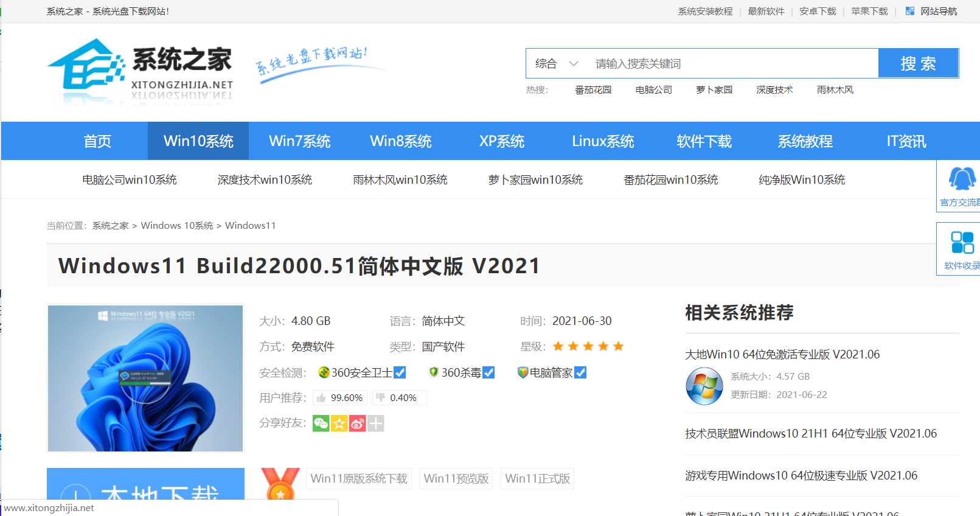Click the 360杀毒 checkmark box
Screen dimensions: 980x516
[x=488, y=372]
